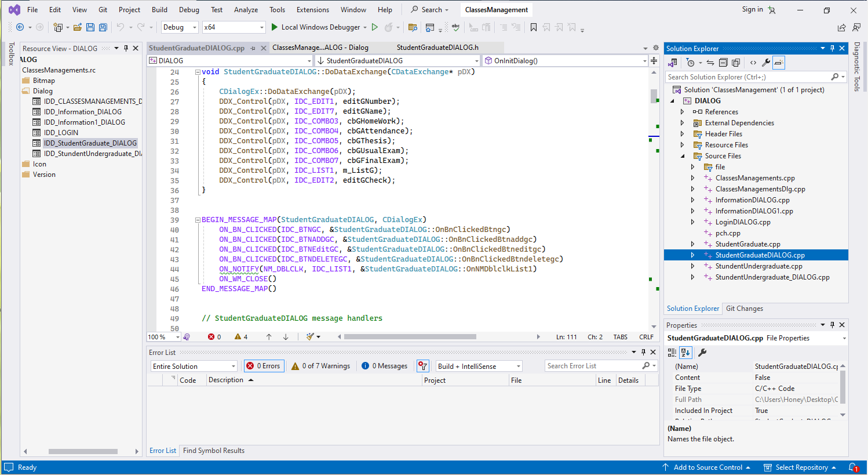
Task: Open the notification bell in the status bar
Action: pos(853,467)
